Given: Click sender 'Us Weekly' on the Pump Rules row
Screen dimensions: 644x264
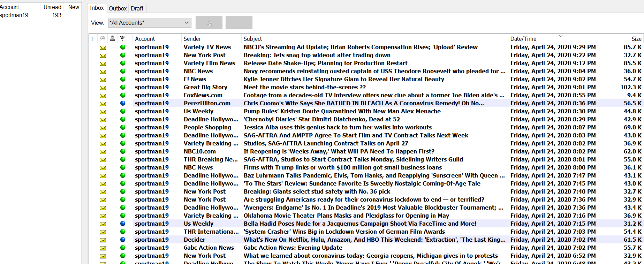Looking at the screenshot, I should (198, 111).
